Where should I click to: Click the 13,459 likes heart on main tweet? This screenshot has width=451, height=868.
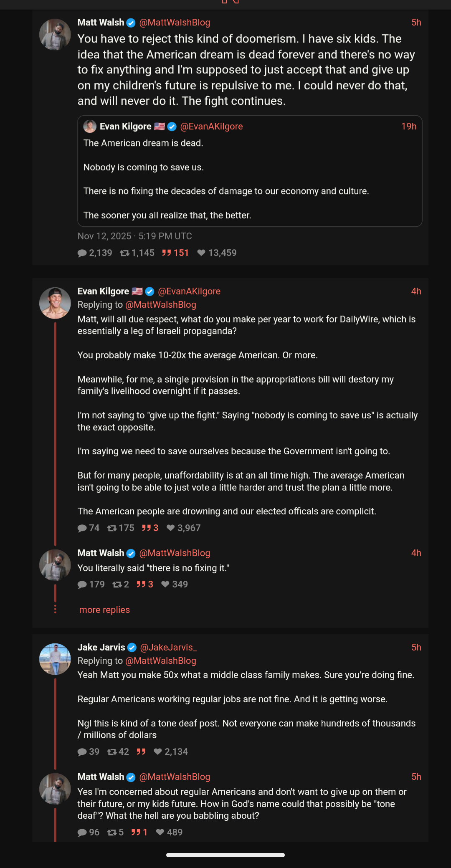[x=201, y=253]
